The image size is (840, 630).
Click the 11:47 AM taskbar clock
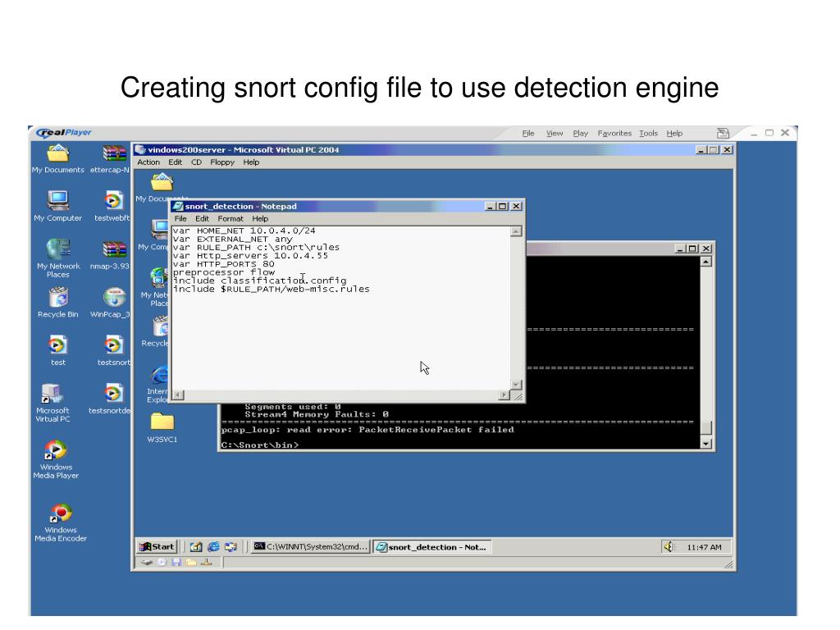click(x=704, y=547)
